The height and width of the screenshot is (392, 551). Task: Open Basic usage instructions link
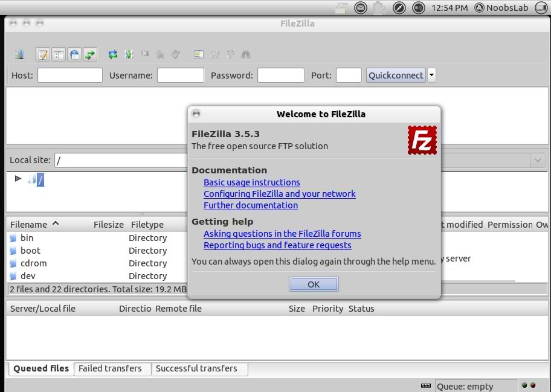251,182
